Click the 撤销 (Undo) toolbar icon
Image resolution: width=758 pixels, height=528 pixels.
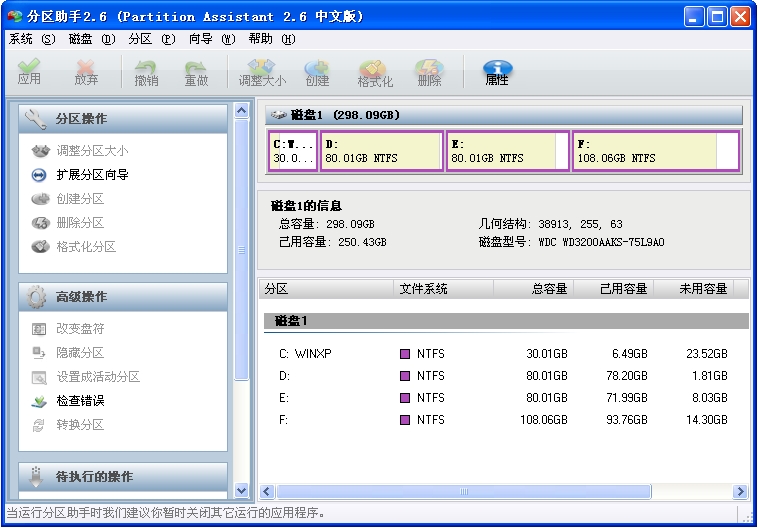pos(146,73)
